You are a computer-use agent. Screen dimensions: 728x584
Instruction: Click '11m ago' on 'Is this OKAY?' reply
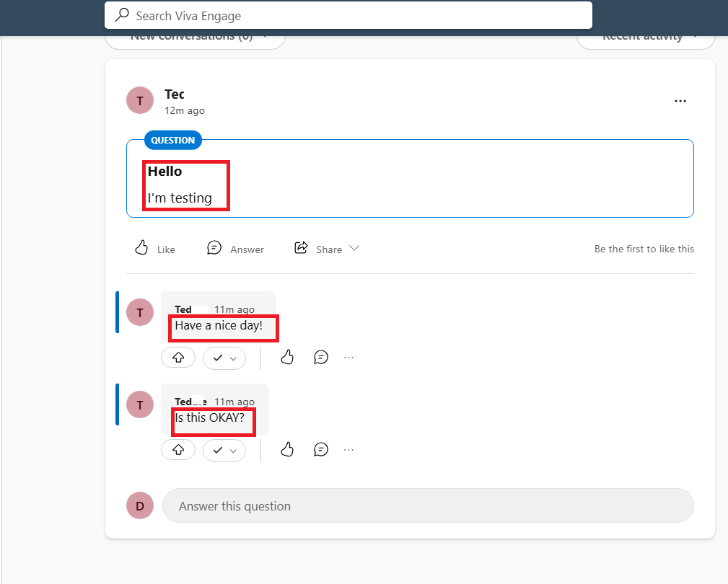234,402
